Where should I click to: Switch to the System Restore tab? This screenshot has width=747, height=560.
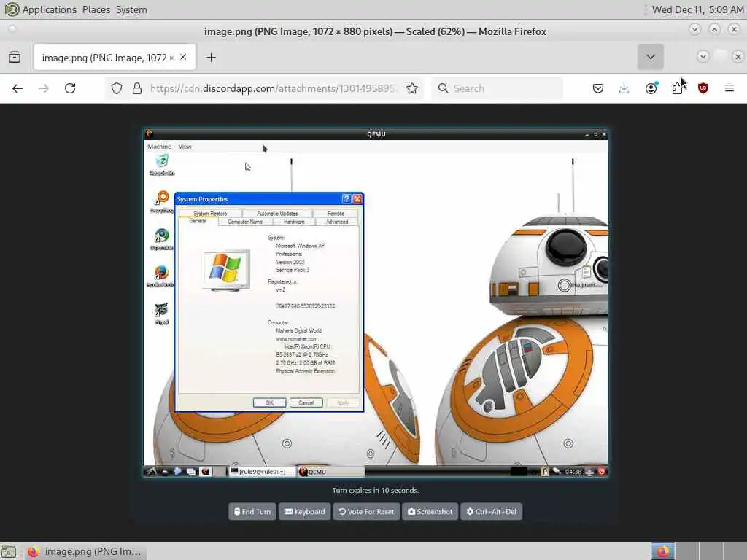click(210, 214)
